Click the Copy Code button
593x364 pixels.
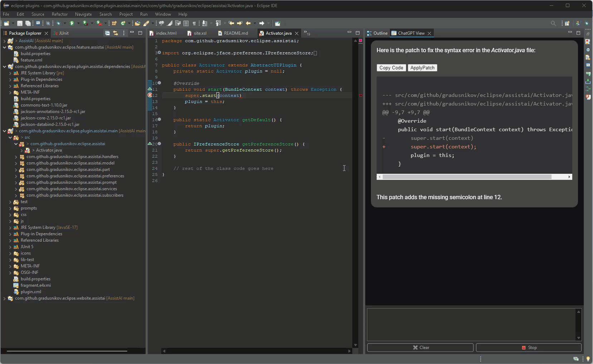tap(391, 68)
